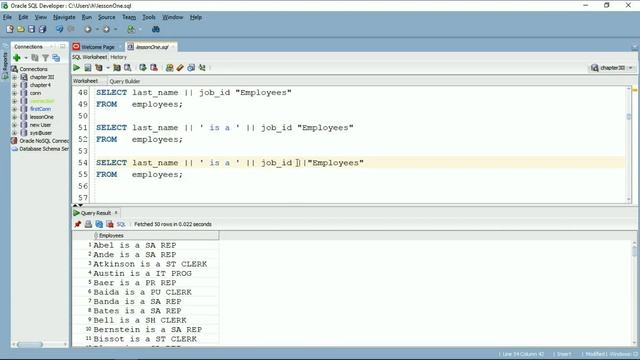Click the Run Script icon

tap(88, 68)
